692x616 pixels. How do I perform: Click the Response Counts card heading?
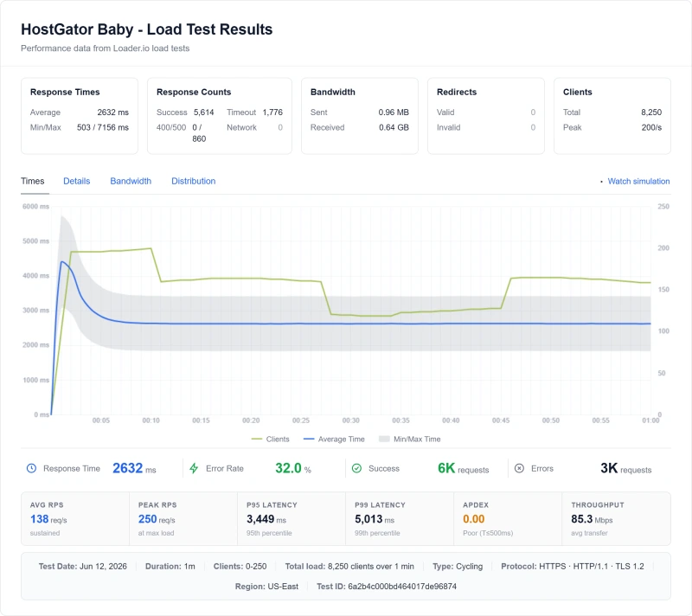(x=194, y=92)
